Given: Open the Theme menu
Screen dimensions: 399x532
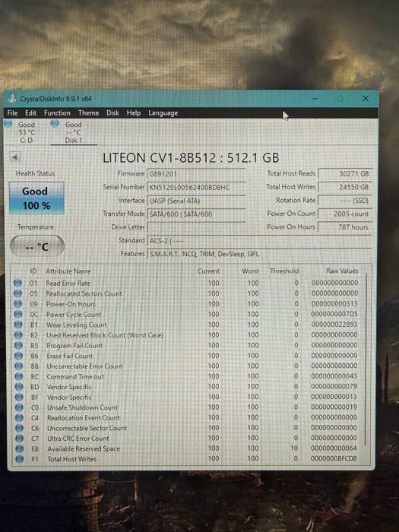Looking at the screenshot, I should point(89,113).
